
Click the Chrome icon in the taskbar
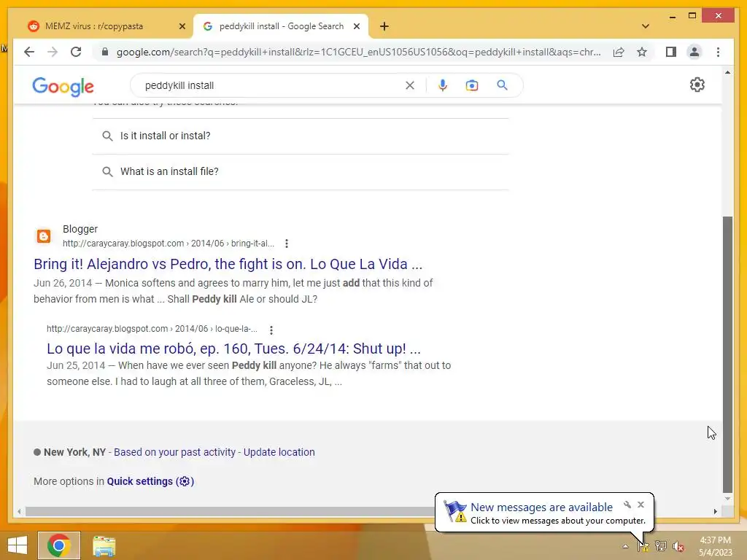[59, 545]
